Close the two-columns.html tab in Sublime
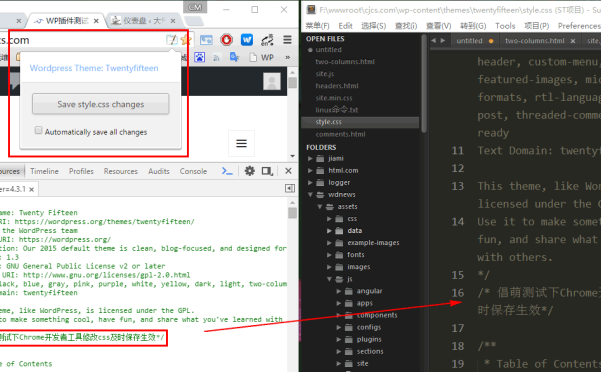This screenshot has height=372, width=601. coord(573,41)
